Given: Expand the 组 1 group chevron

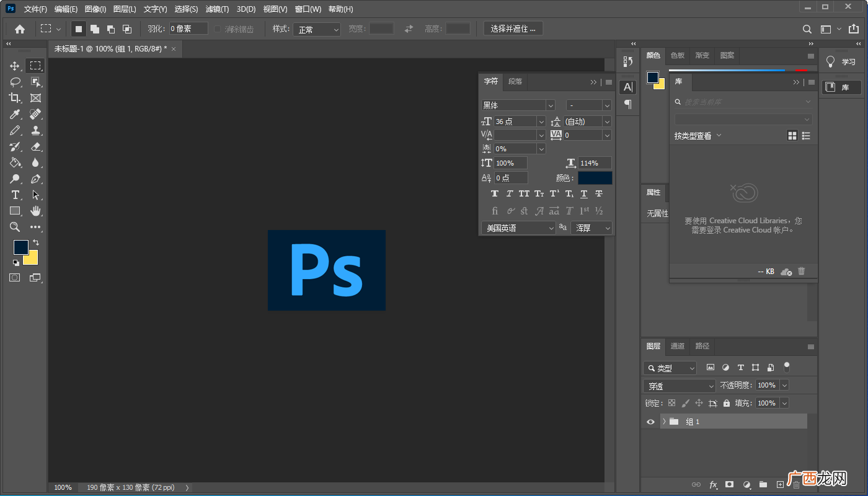Looking at the screenshot, I should point(664,422).
